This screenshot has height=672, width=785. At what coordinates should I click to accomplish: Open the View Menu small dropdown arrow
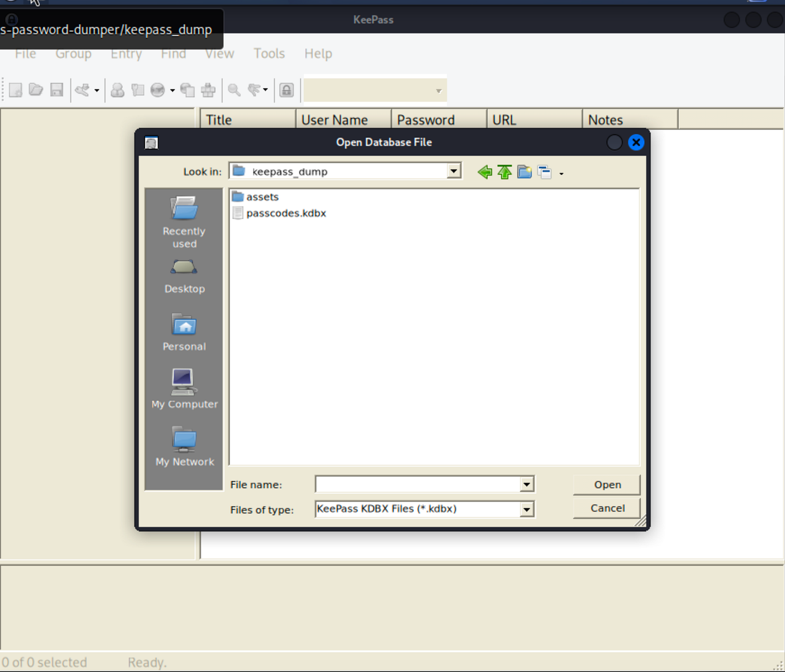pos(561,174)
